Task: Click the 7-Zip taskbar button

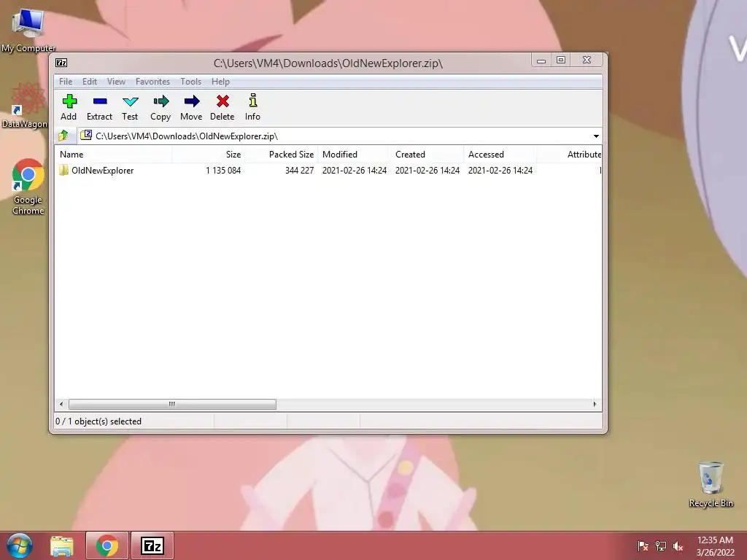Action: 152,545
